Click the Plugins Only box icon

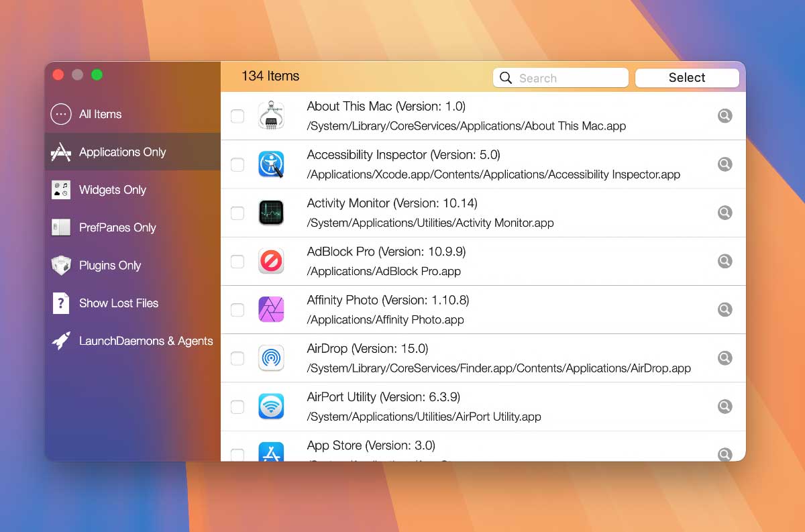click(x=61, y=265)
